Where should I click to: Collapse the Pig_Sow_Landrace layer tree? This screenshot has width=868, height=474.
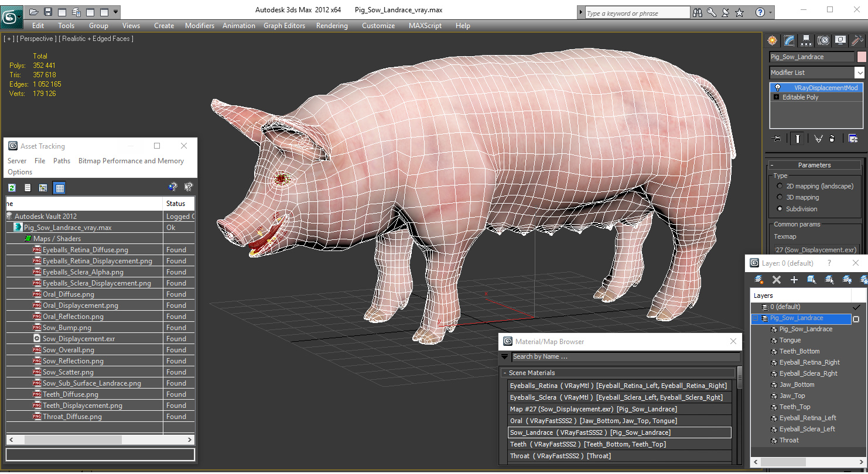(755, 318)
